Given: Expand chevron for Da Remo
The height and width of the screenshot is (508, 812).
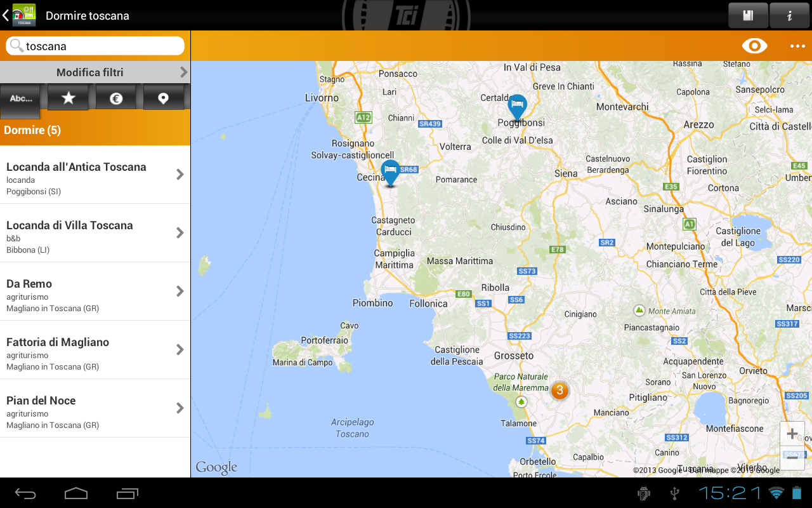Looking at the screenshot, I should (180, 291).
